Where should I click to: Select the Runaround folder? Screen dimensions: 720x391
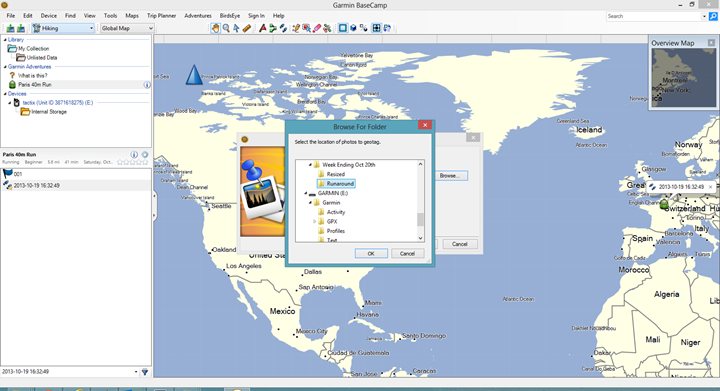pos(340,184)
